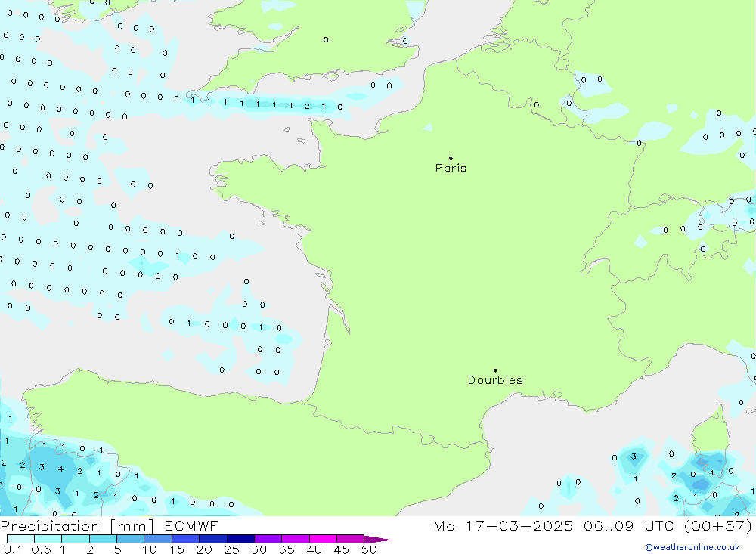Pick the 30–35 mm legend color swatch

268,539
